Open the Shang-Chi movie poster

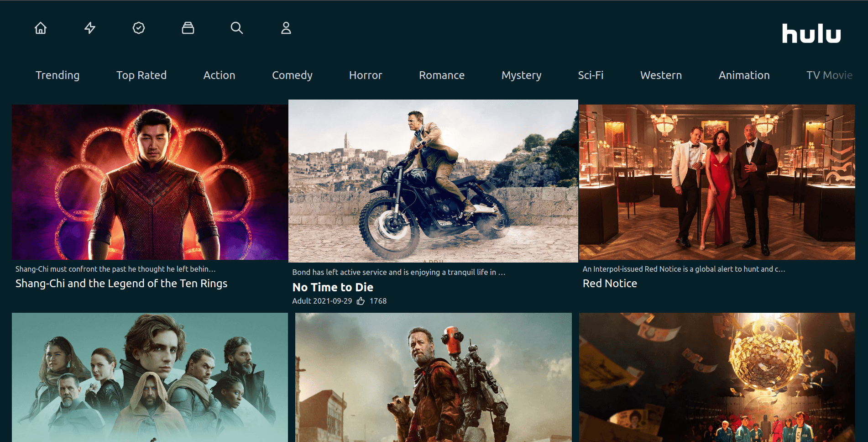150,182
